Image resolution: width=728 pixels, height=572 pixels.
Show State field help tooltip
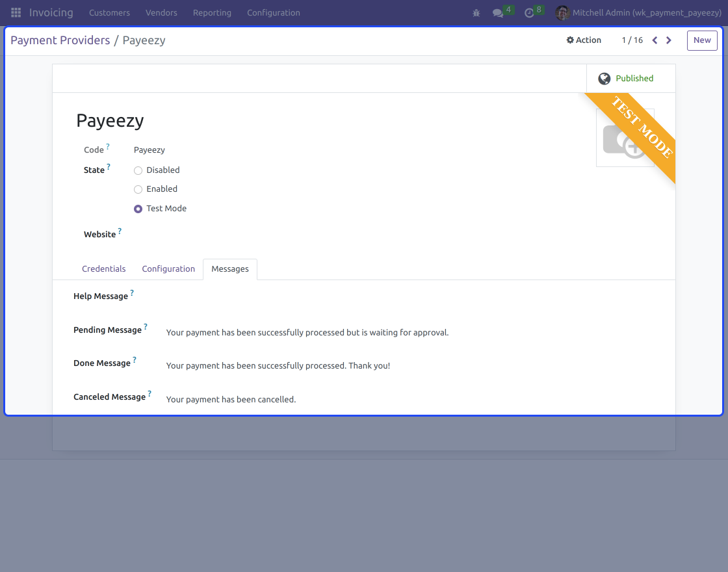coord(109,166)
